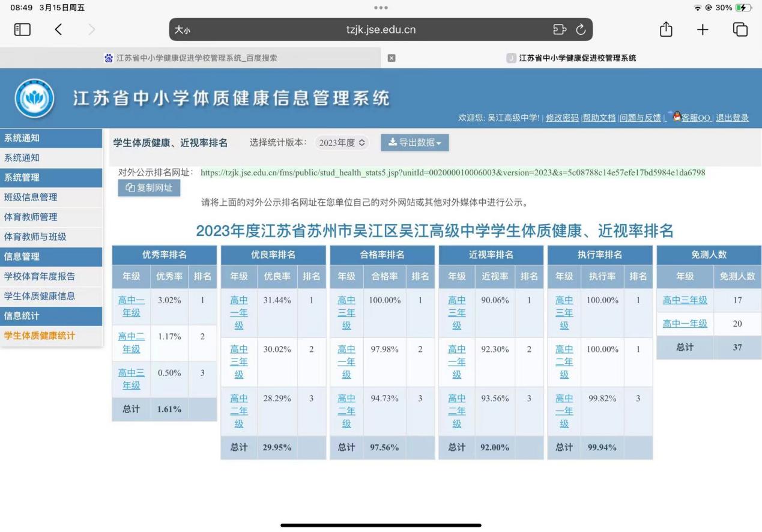
Task: Open the extensions icon in the address bar
Action: click(x=559, y=29)
